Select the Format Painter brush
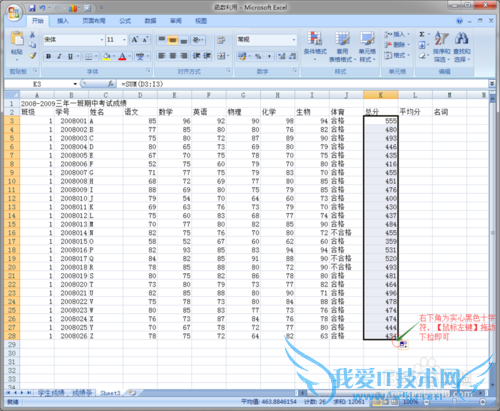500x411 pixels. (x=32, y=55)
